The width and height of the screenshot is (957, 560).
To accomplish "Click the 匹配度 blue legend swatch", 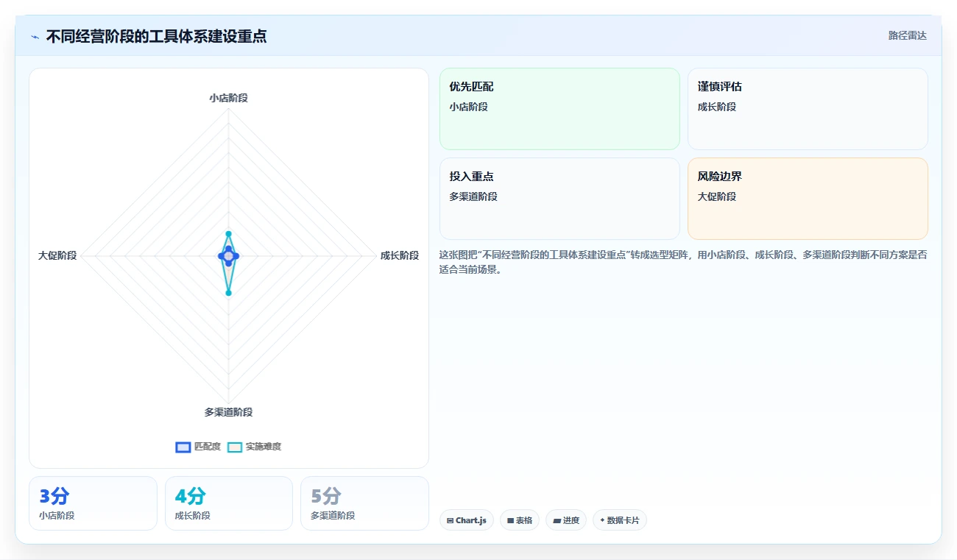I will pos(183,447).
